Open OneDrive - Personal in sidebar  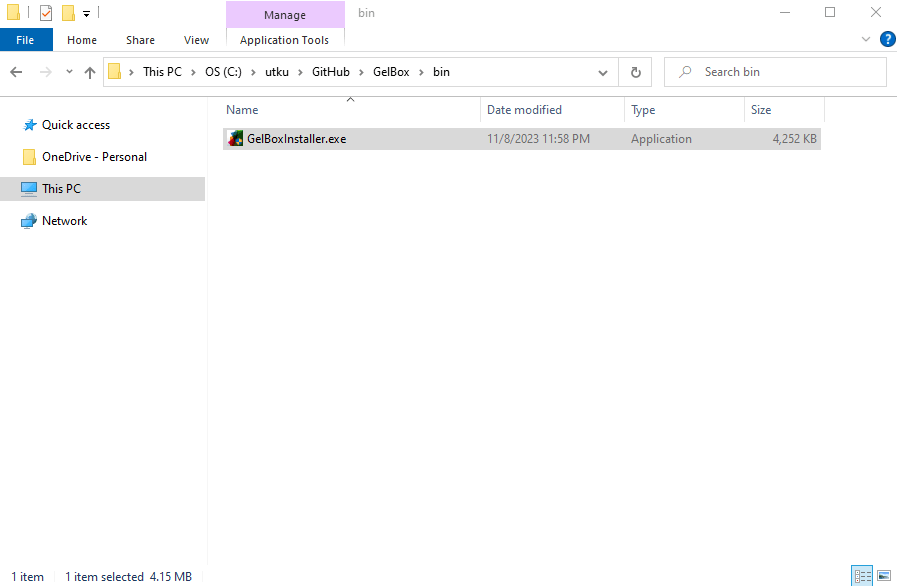click(94, 157)
